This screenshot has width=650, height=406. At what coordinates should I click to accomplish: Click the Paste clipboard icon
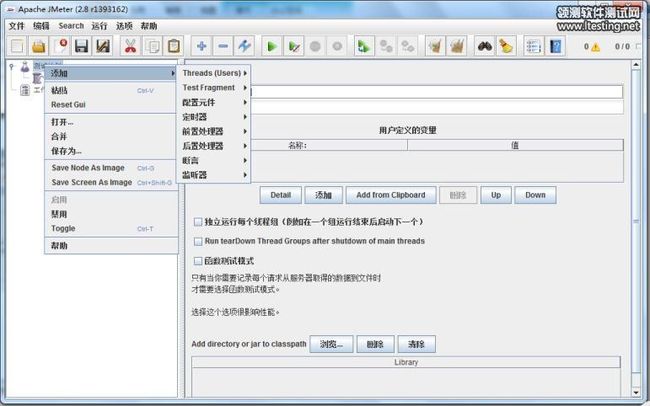[174, 46]
